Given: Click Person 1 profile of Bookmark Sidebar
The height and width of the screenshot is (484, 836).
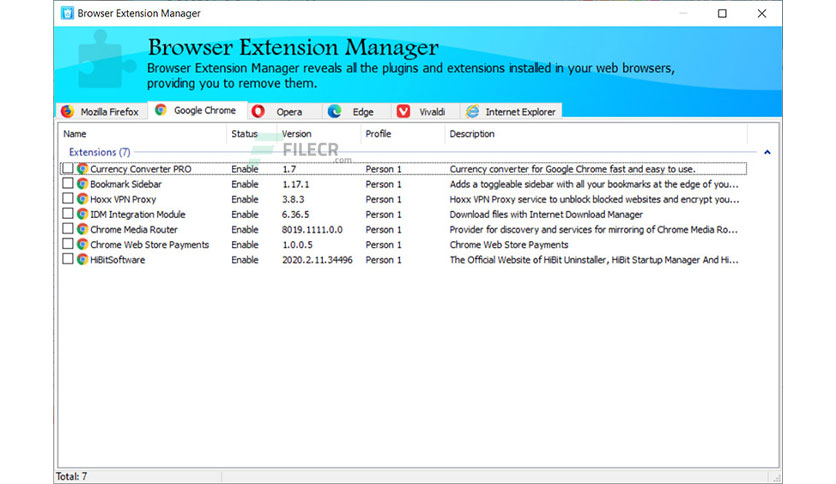Looking at the screenshot, I should point(383,184).
